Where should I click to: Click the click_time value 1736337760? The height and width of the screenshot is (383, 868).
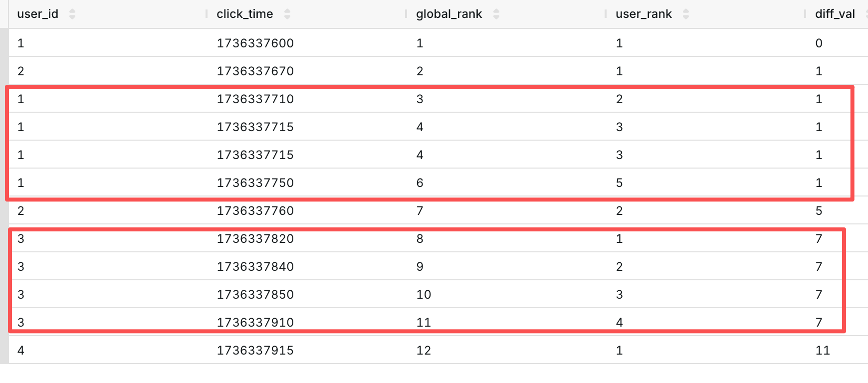[x=255, y=211]
